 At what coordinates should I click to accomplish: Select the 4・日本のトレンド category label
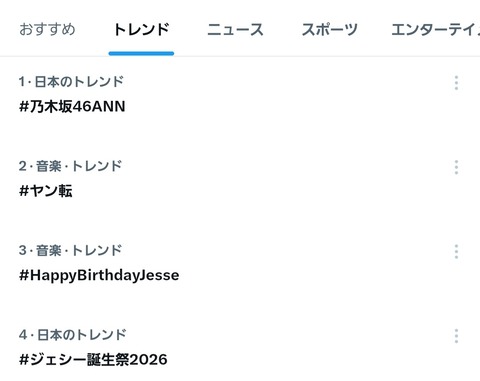click(x=73, y=335)
